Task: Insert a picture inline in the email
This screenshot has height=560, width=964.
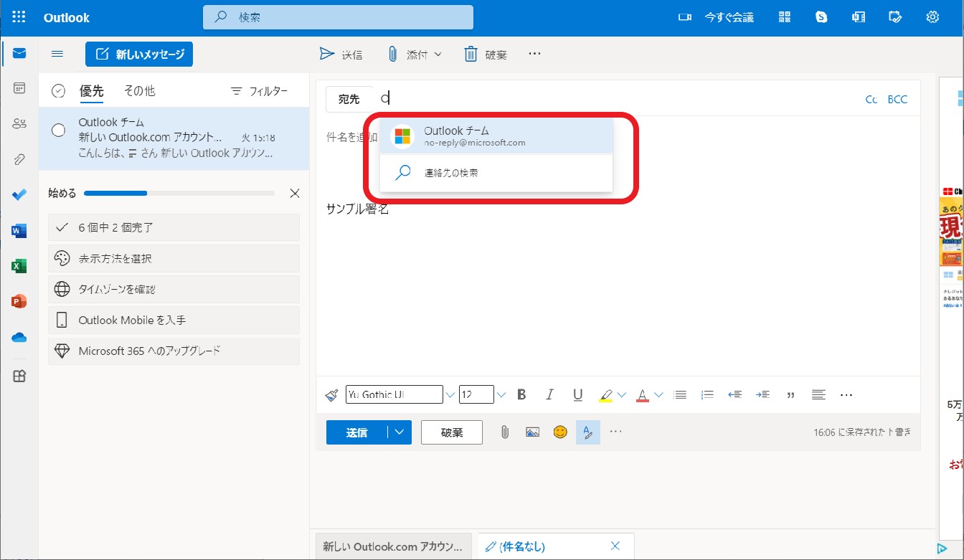Action: click(532, 431)
